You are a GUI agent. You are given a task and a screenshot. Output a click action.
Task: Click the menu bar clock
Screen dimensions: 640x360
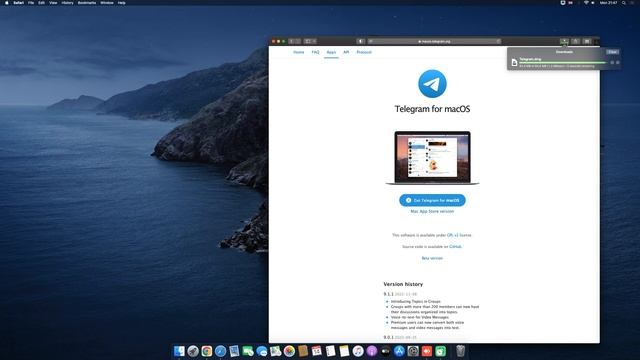tap(609, 3)
